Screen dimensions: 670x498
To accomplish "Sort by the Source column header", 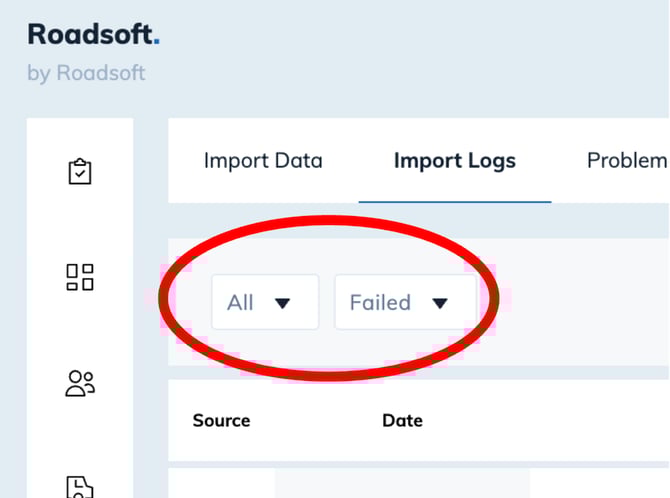I will [221, 421].
